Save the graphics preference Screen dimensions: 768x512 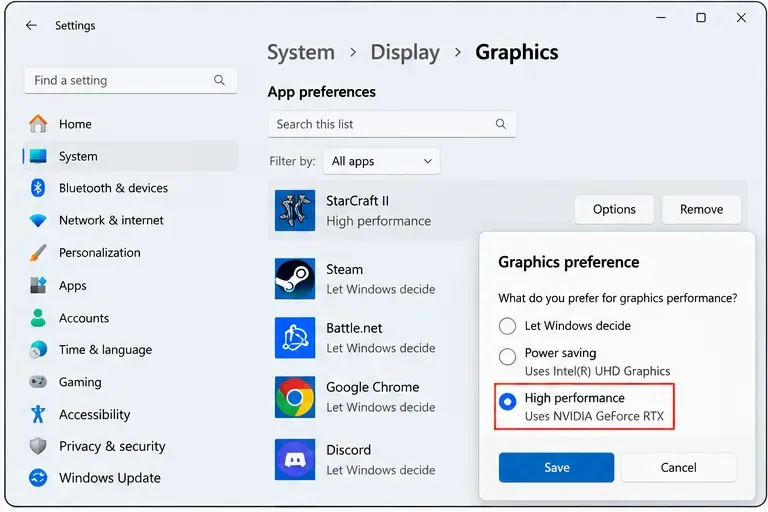pos(556,467)
